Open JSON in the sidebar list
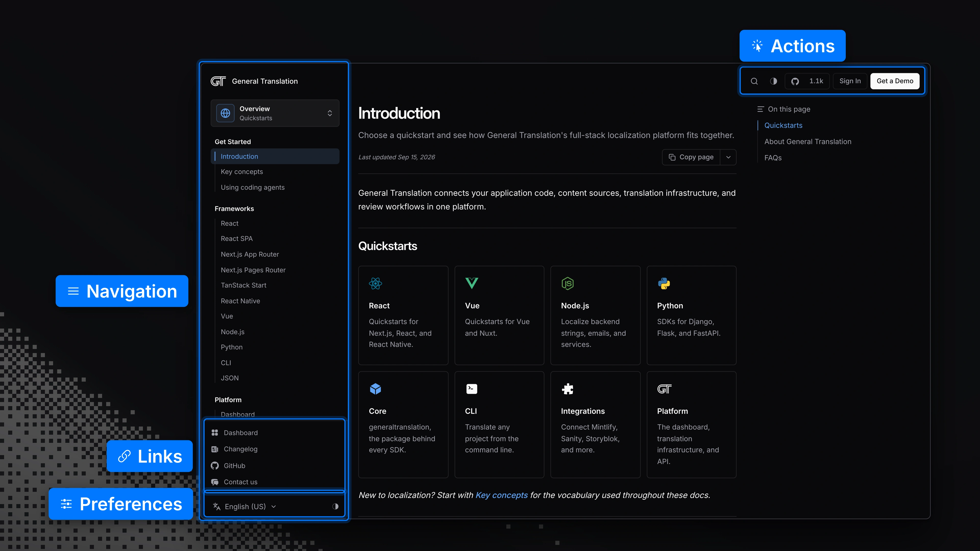 230,378
